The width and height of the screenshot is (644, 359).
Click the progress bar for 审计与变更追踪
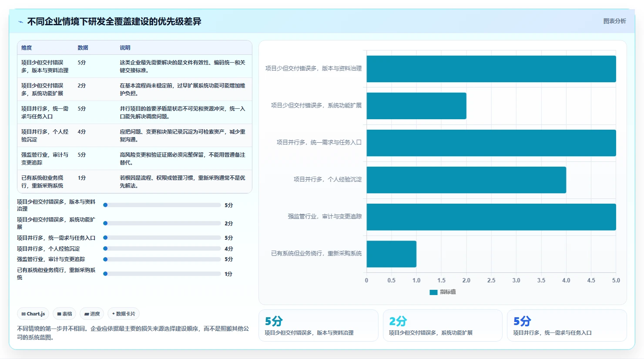coord(162,259)
